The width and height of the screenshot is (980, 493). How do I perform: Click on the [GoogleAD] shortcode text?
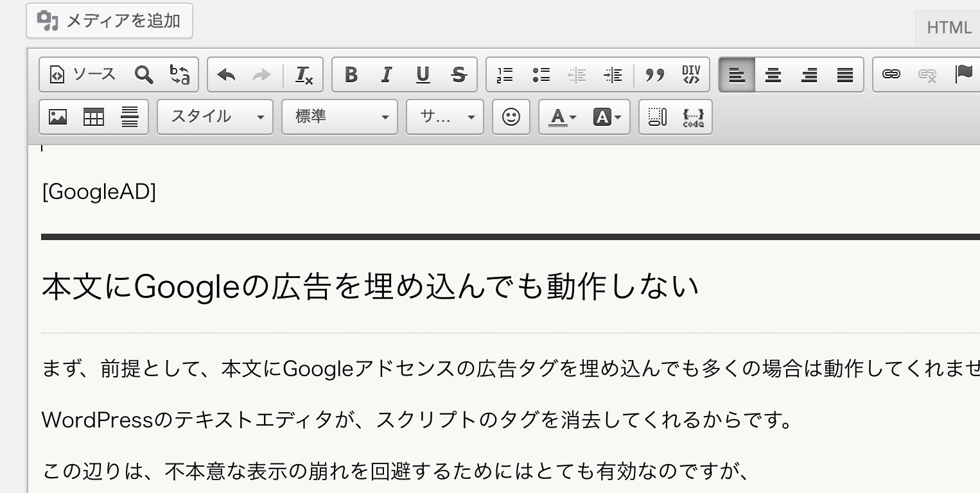[x=99, y=192]
